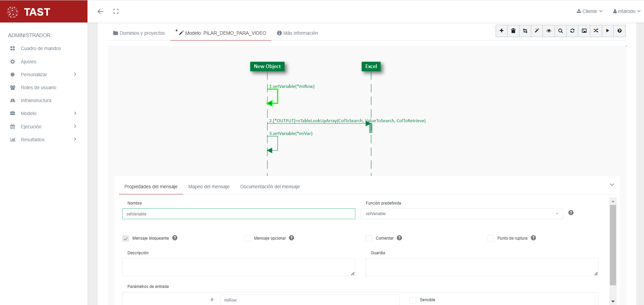Click the magic wand toolbar icon
The height and width of the screenshot is (305, 644).
coord(537,31)
